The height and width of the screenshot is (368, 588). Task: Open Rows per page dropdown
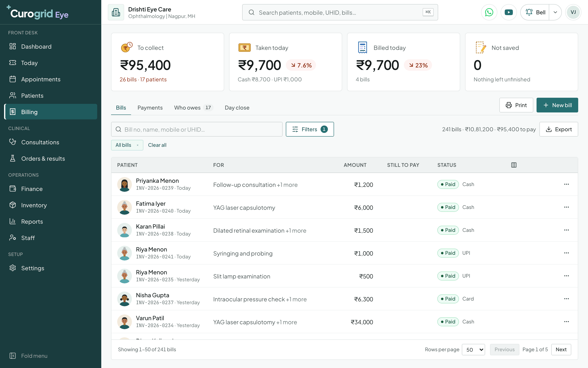[x=473, y=350]
